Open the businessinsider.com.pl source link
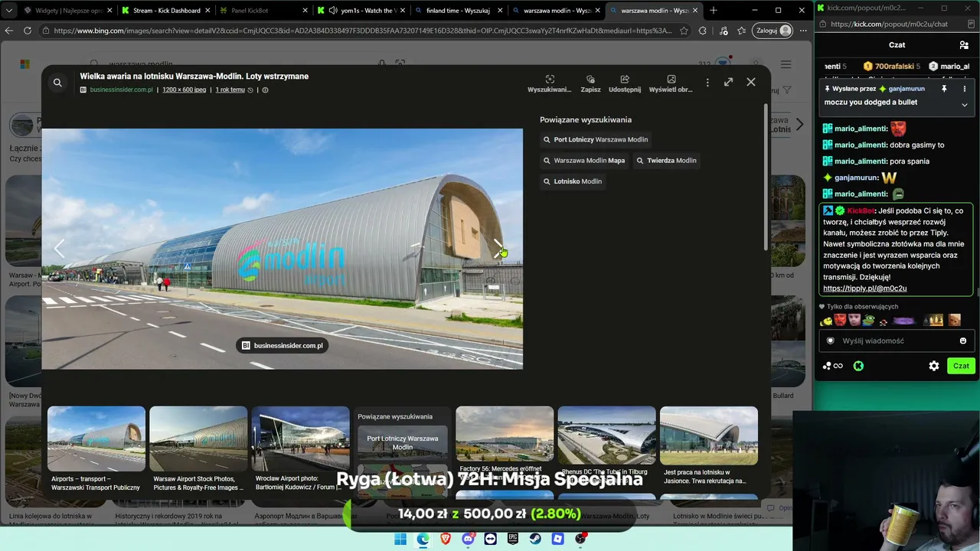 coord(121,90)
